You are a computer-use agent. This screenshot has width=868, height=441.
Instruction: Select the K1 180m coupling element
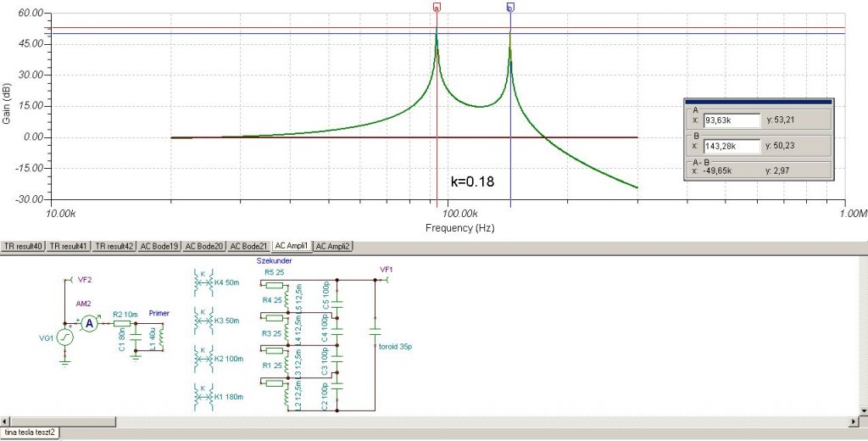click(x=203, y=397)
